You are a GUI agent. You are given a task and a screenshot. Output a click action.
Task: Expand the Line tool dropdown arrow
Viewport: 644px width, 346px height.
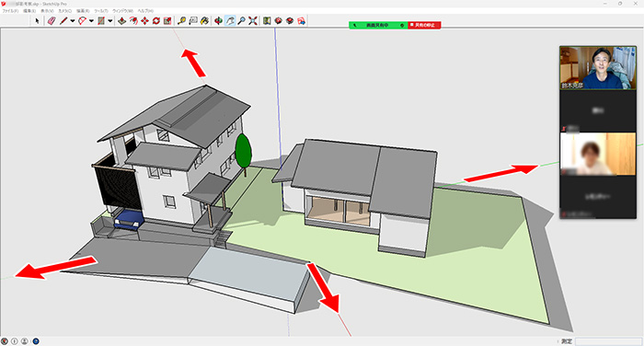(73, 20)
